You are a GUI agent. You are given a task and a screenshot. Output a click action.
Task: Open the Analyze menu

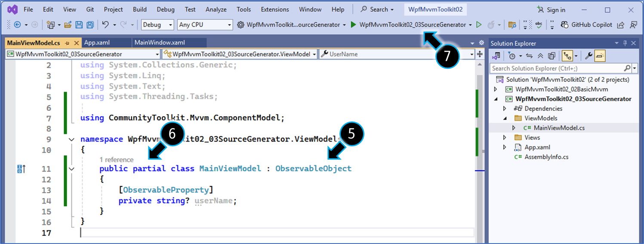tap(216, 9)
